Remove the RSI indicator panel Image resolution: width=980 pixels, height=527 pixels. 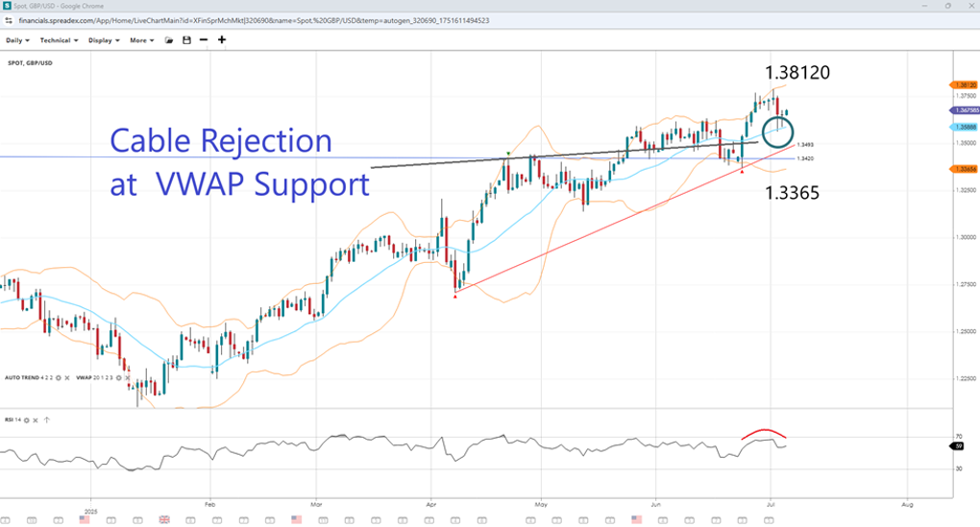(x=37, y=419)
